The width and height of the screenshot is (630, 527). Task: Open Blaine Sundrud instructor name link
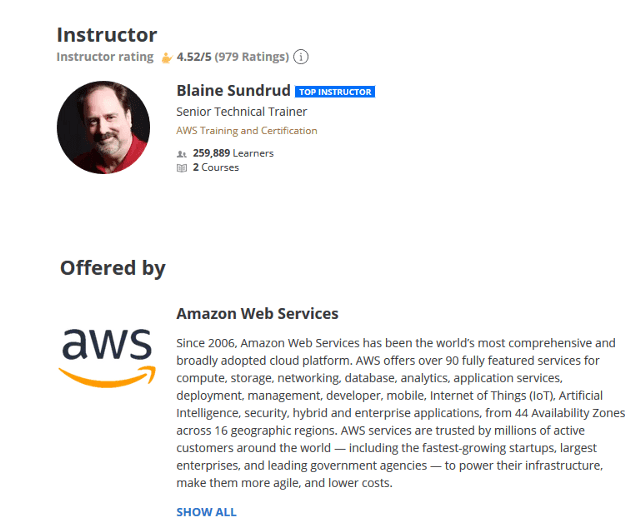[x=233, y=91]
